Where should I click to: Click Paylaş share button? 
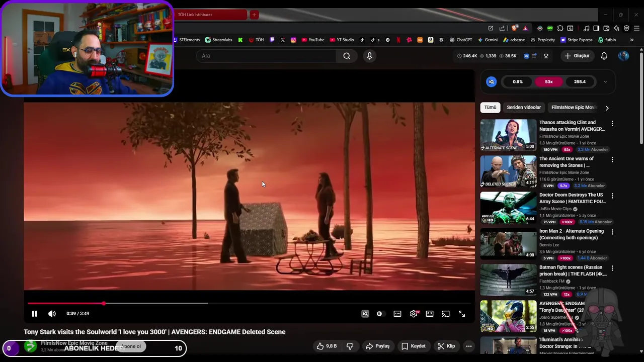(x=378, y=346)
